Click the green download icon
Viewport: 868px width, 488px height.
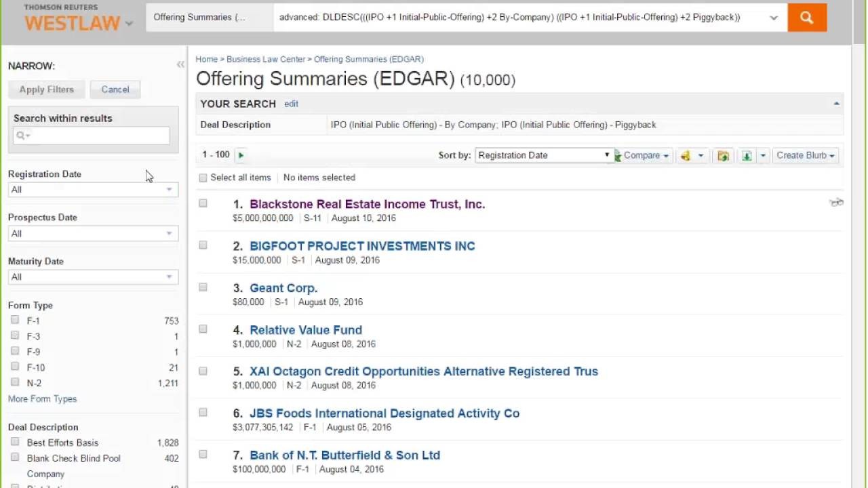(747, 156)
